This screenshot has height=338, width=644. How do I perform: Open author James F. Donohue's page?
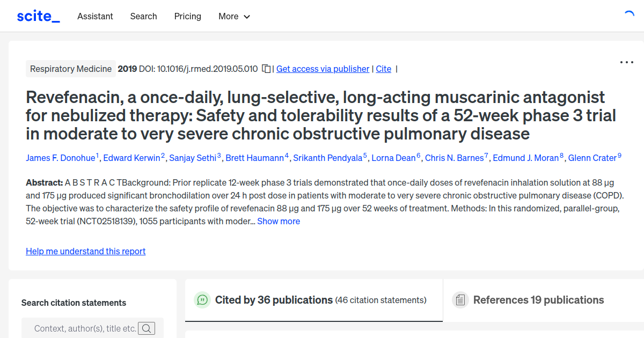click(60, 158)
